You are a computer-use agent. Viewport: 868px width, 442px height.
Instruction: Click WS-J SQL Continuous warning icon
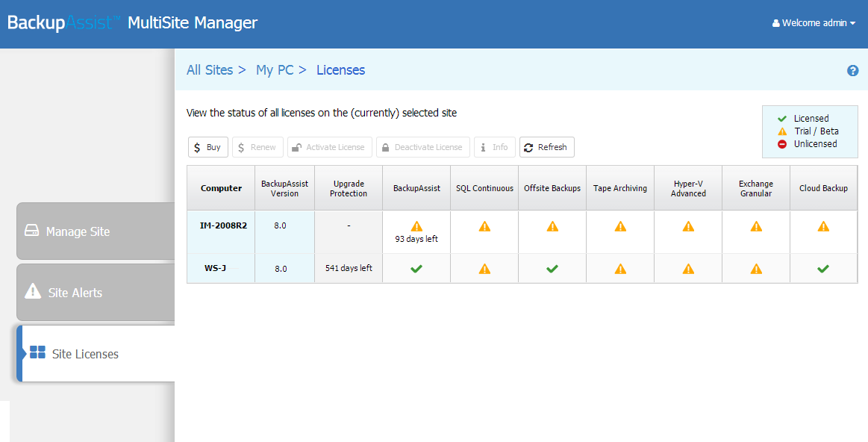coord(484,269)
